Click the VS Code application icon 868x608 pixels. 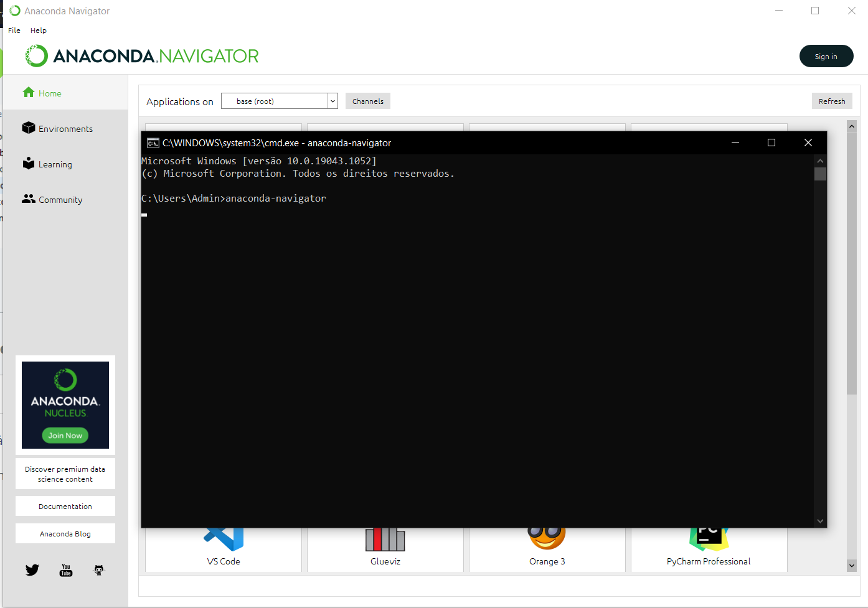pyautogui.click(x=224, y=540)
